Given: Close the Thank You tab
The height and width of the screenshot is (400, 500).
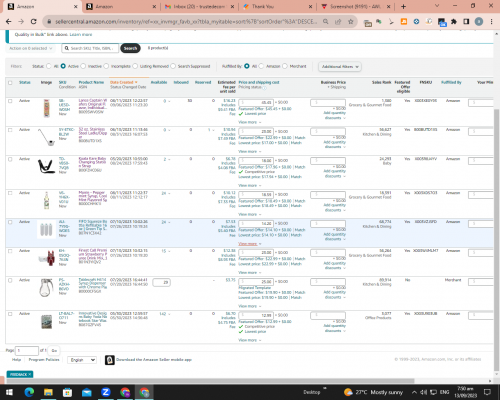Looking at the screenshot, I should [x=310, y=7].
